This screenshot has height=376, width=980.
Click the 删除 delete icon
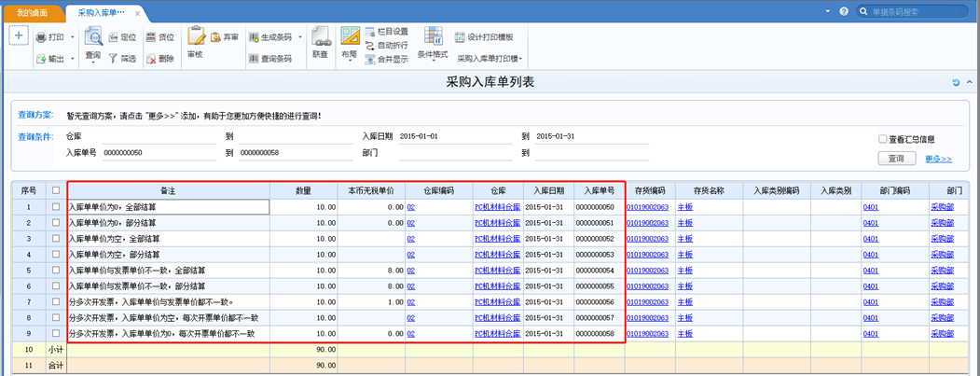(x=151, y=59)
